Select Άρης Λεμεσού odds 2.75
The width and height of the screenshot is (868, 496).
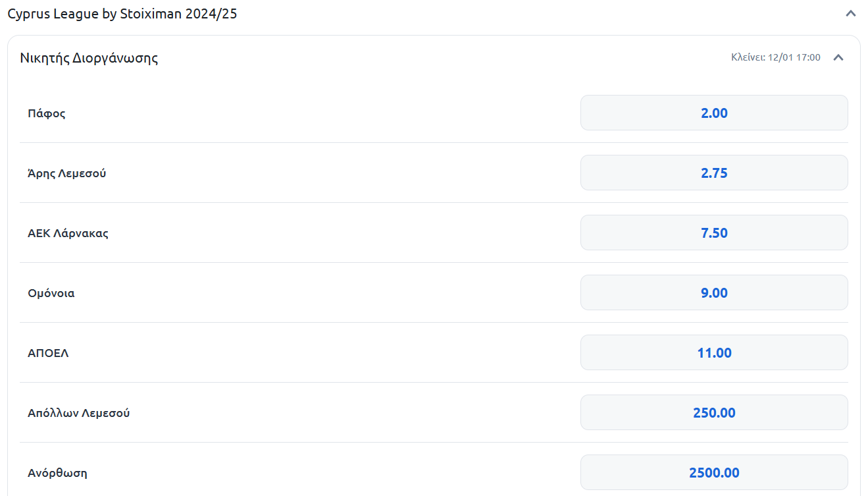pyautogui.click(x=714, y=173)
